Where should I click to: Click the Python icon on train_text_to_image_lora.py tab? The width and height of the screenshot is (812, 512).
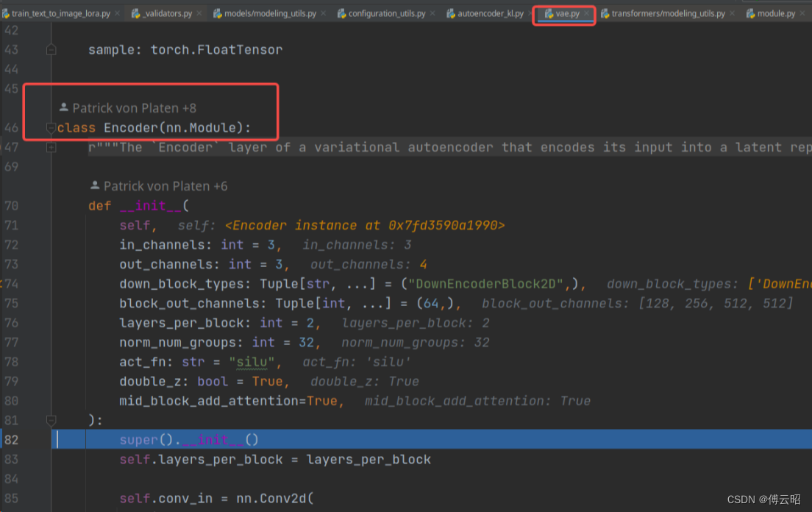coord(7,13)
